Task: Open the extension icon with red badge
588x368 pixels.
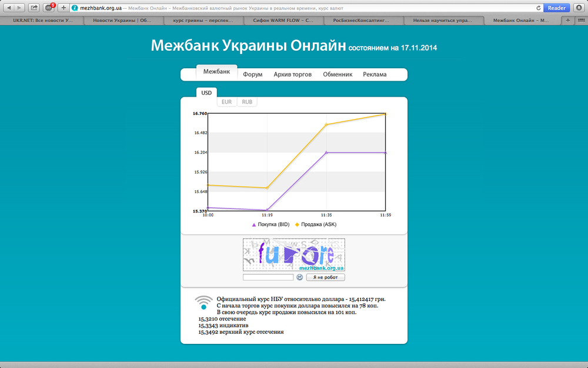Action: coord(49,8)
